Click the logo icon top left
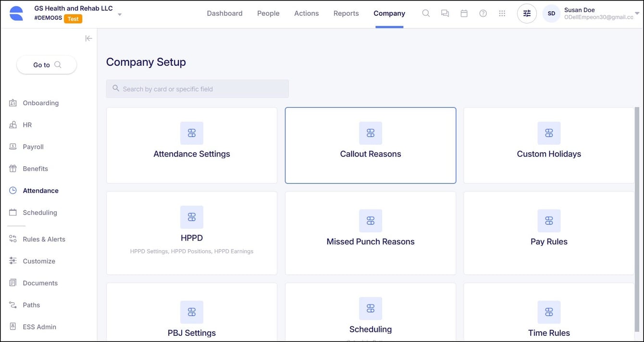The height and width of the screenshot is (342, 644). [x=16, y=13]
